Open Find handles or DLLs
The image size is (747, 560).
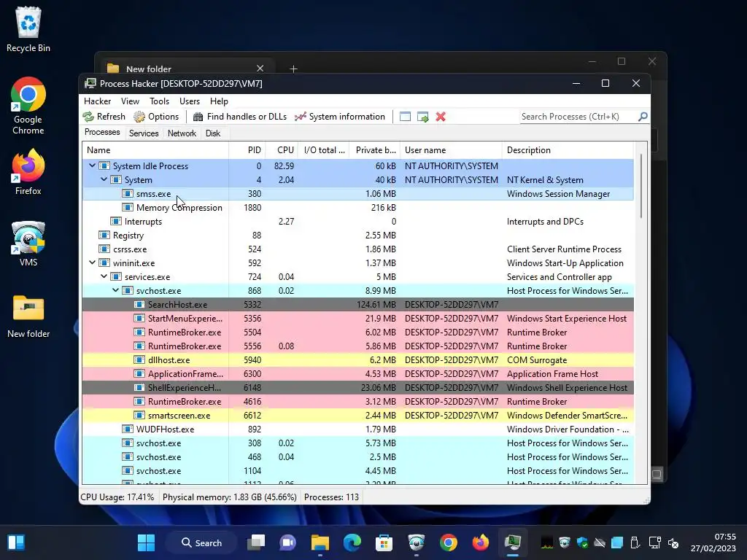coord(239,117)
